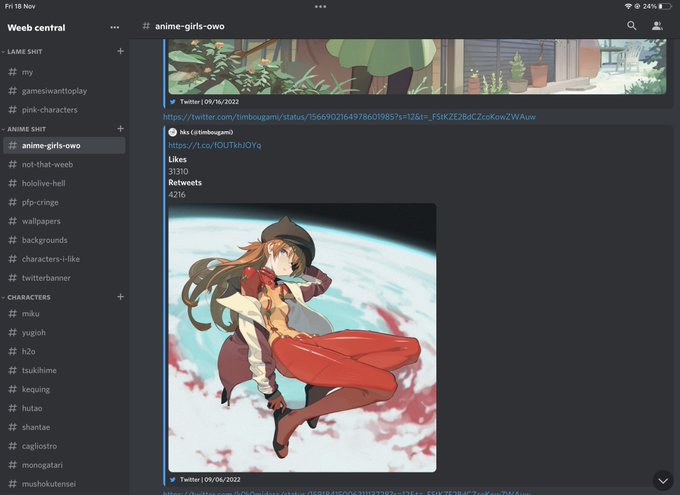The height and width of the screenshot is (495, 680).
Task: Open mushokutensei channel
Action: (64, 484)
